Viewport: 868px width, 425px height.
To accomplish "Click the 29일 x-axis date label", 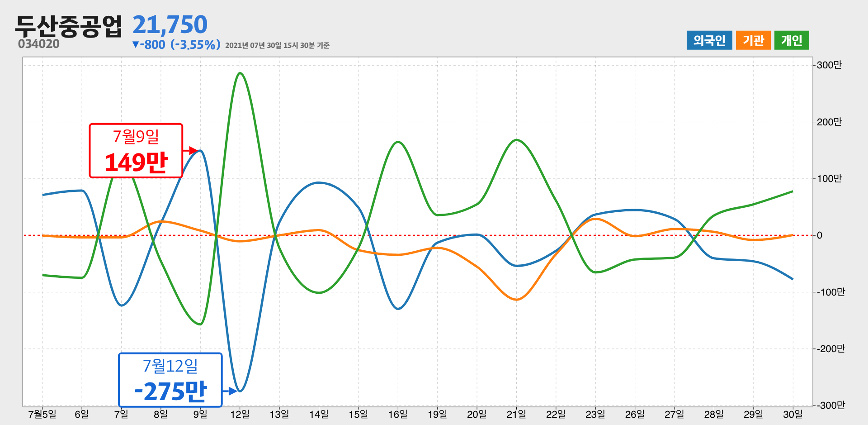I will [x=753, y=414].
